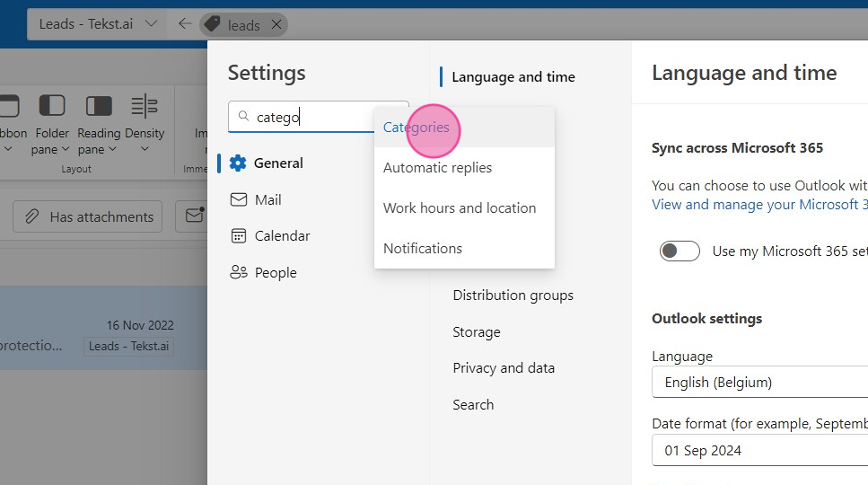Expand the Density chevron
Image resolution: width=868 pixels, height=485 pixels.
[145, 149]
